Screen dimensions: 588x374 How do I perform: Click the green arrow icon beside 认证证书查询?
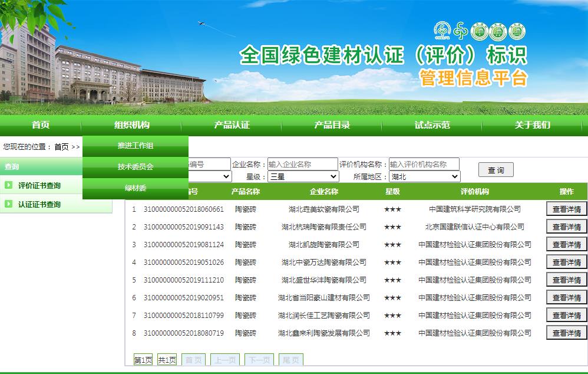pos(9,204)
